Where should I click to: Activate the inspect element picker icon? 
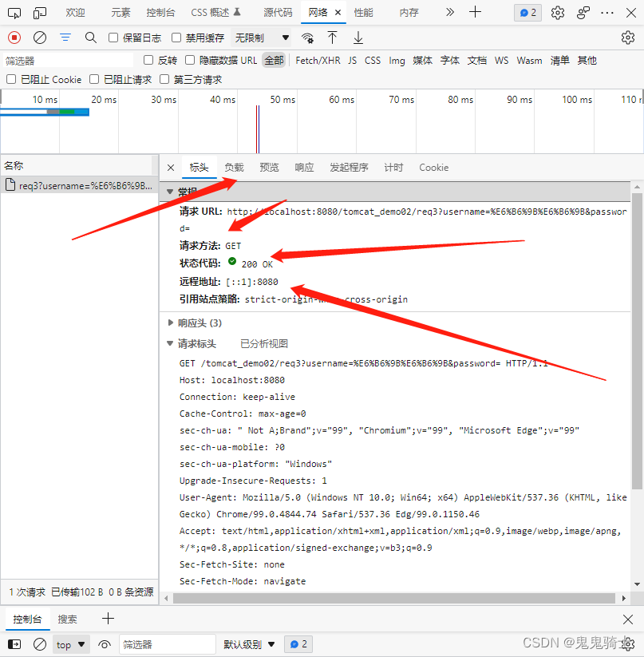click(14, 13)
